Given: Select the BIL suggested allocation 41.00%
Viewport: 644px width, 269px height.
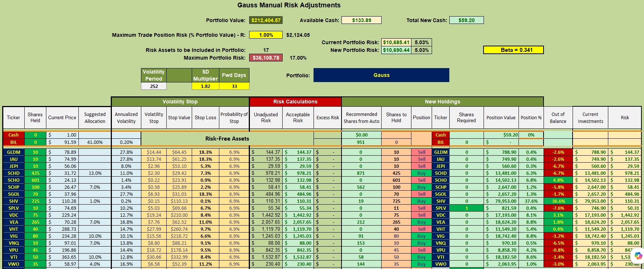Looking at the screenshot, I should coord(95,142).
